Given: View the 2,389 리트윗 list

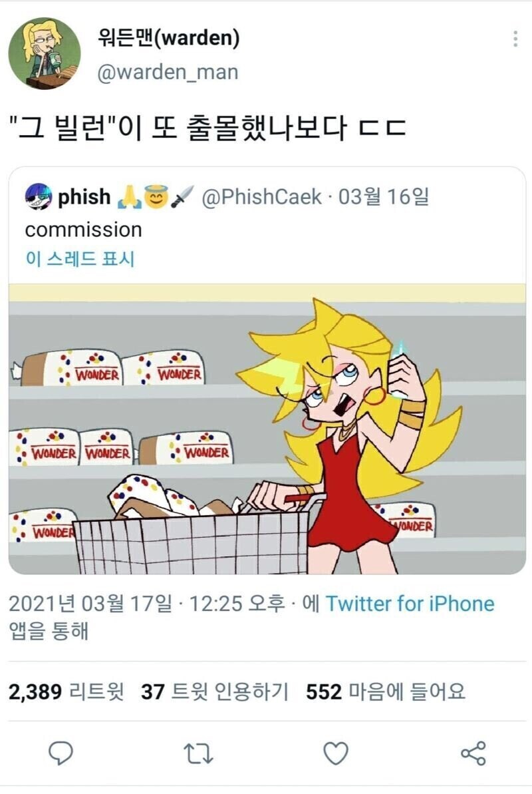Looking at the screenshot, I should tap(66, 692).
